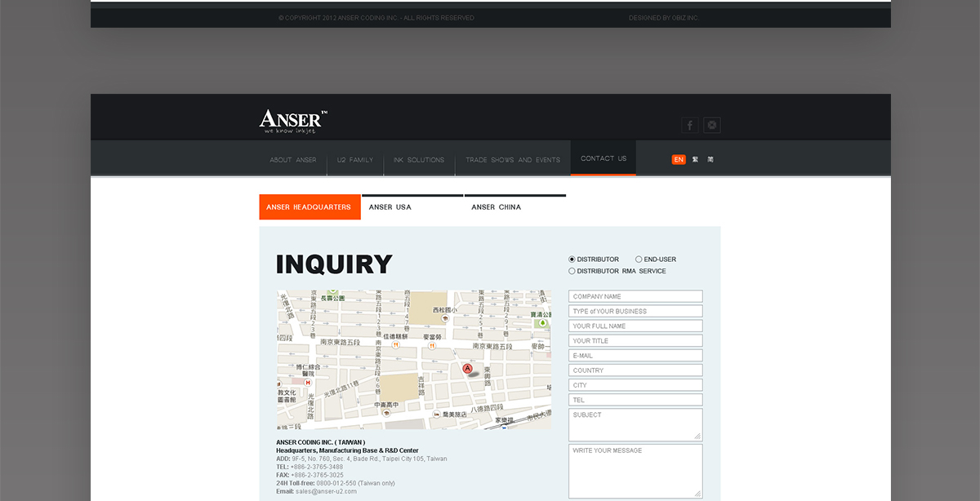
Task: Select the Distributor radio option
Action: point(572,259)
